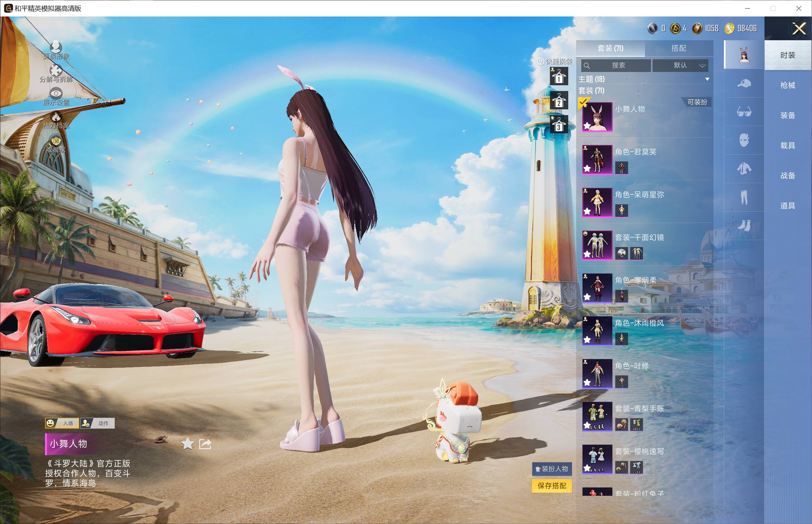Click clothing piece icon under 套装-樱桃速写
The image size is (812, 524).
pos(636,468)
